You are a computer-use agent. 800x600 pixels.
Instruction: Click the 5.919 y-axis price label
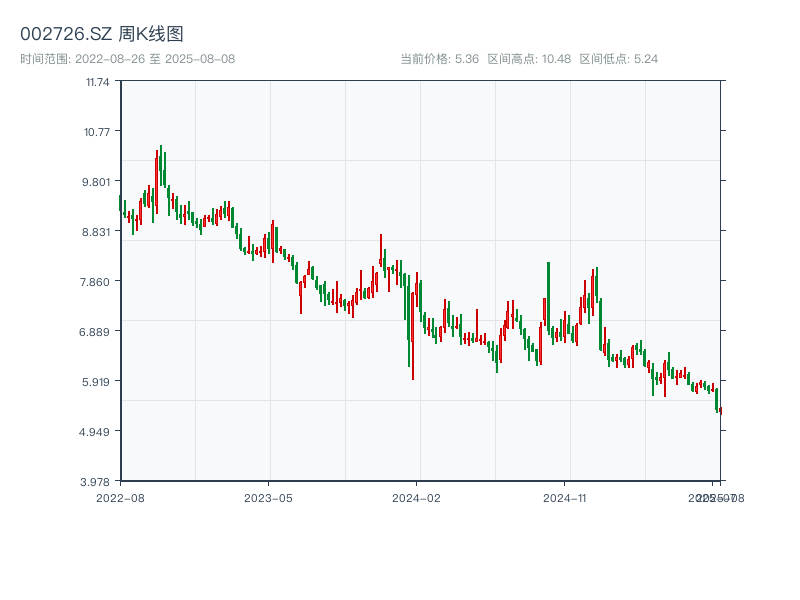point(98,382)
